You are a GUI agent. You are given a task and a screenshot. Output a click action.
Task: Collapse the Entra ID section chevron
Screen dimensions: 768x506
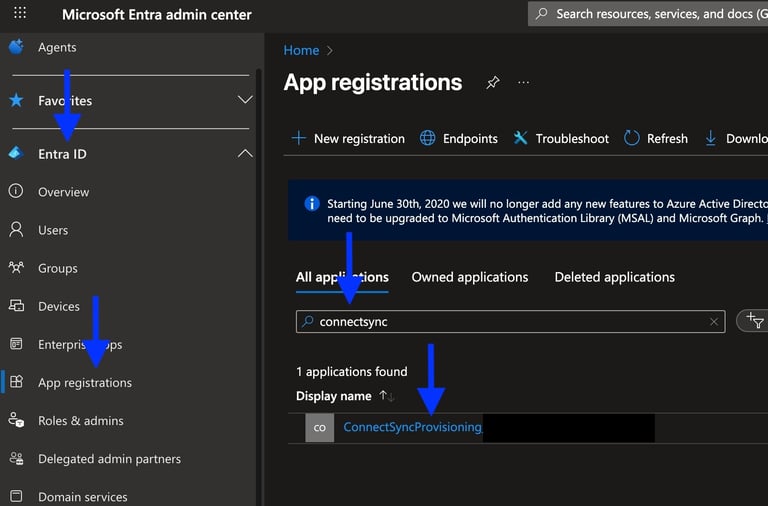245,153
